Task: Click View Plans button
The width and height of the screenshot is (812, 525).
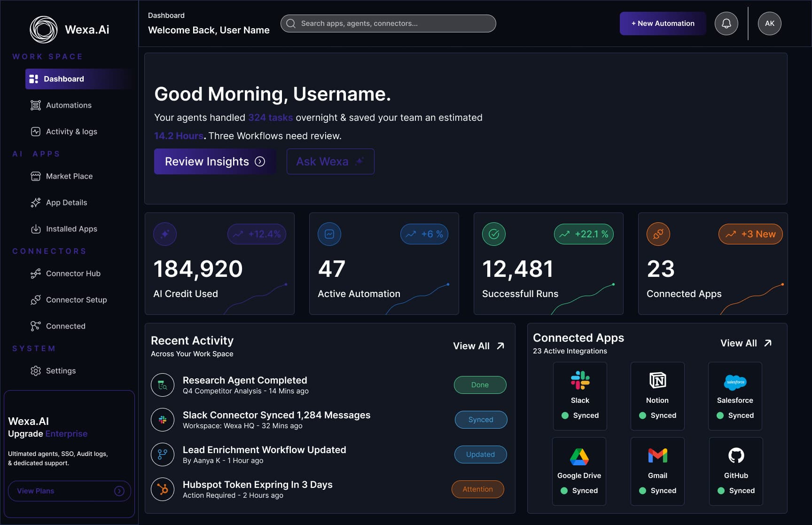Action: (69, 491)
